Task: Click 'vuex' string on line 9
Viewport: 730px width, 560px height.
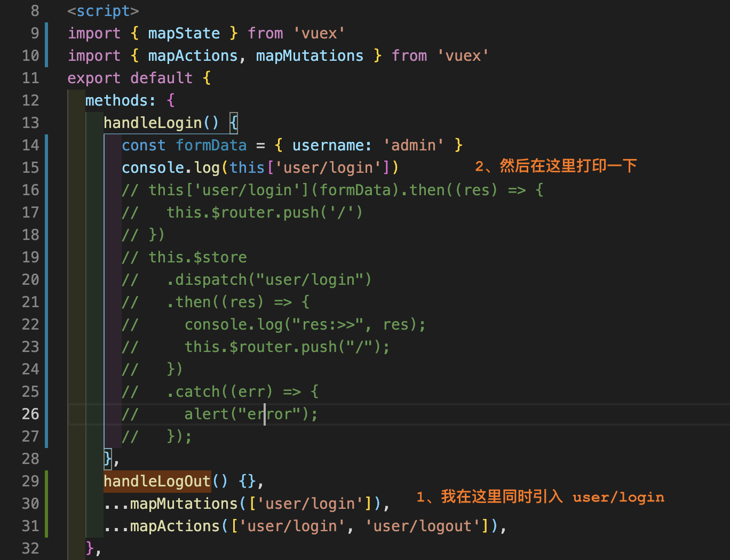Action: click(x=319, y=33)
